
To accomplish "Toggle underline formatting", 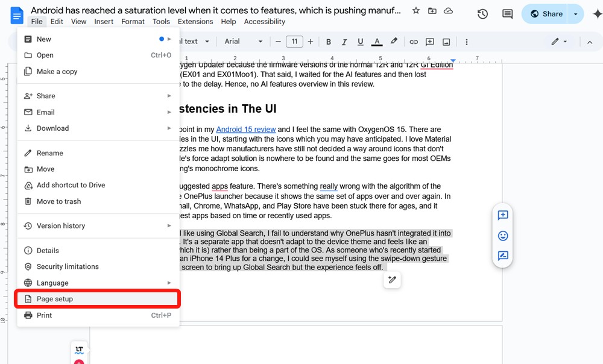I will coord(360,42).
